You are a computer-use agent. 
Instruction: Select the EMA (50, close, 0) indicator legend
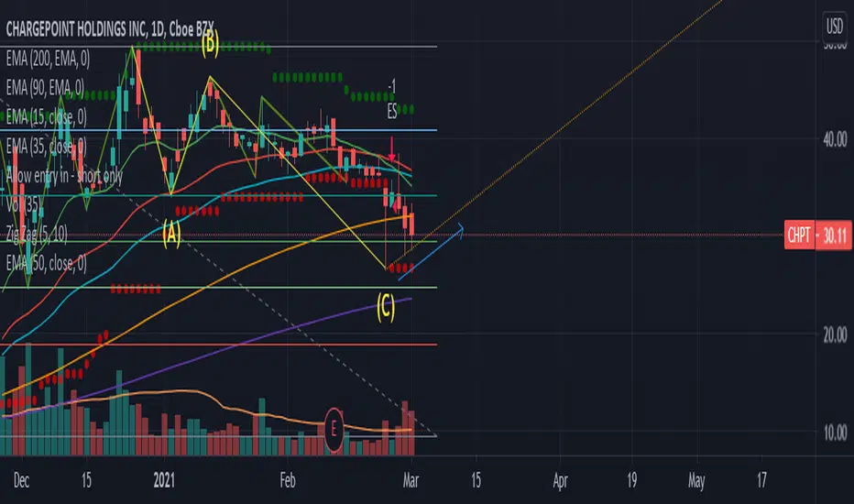pos(47,263)
